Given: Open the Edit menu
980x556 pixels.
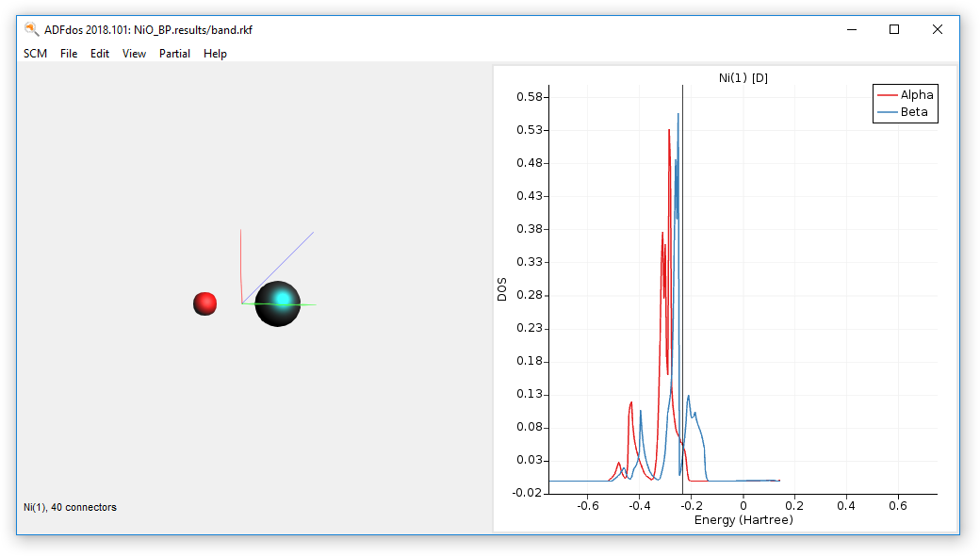Looking at the screenshot, I should click(x=100, y=54).
